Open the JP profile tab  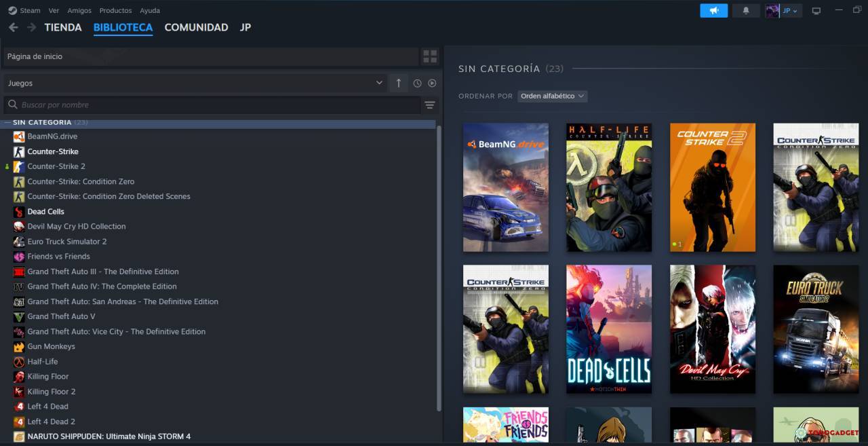[245, 27]
